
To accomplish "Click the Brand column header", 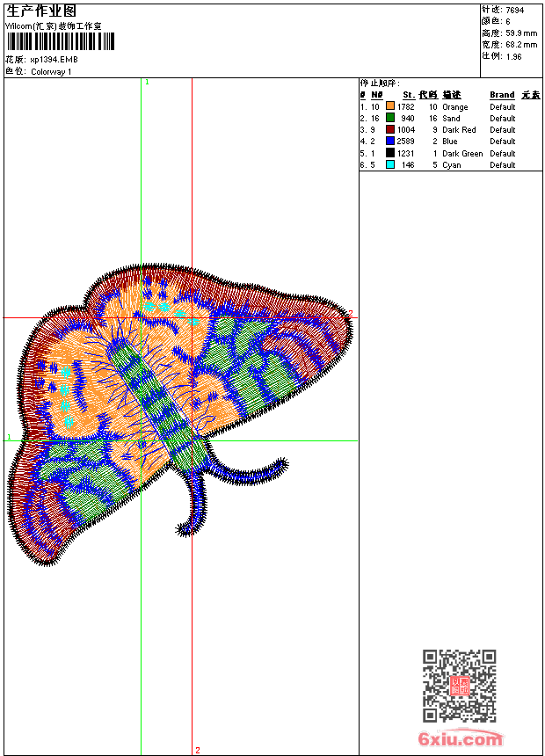I will (x=502, y=95).
